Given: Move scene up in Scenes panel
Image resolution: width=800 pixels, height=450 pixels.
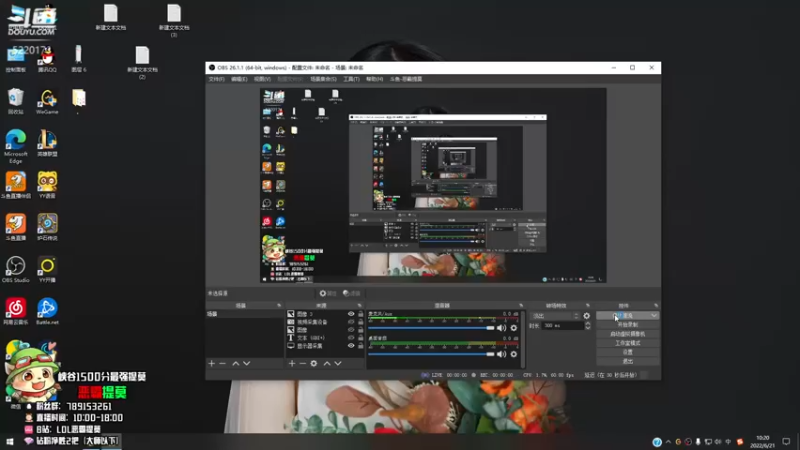Looking at the screenshot, I should tap(236, 363).
